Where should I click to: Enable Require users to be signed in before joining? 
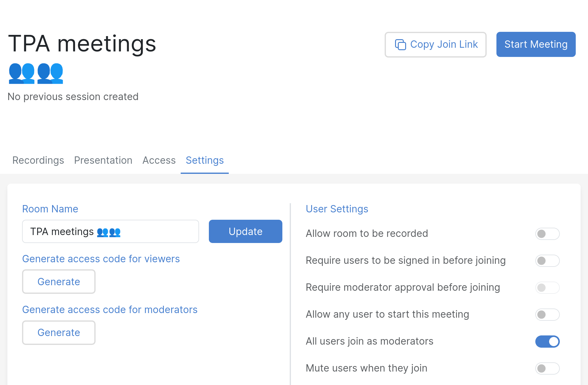coord(547,260)
